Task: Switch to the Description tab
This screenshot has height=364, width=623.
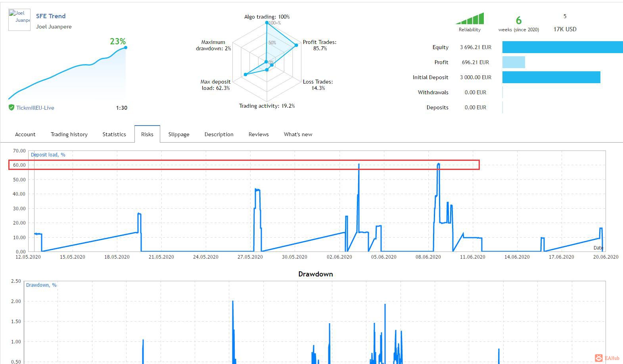Action: coord(219,134)
